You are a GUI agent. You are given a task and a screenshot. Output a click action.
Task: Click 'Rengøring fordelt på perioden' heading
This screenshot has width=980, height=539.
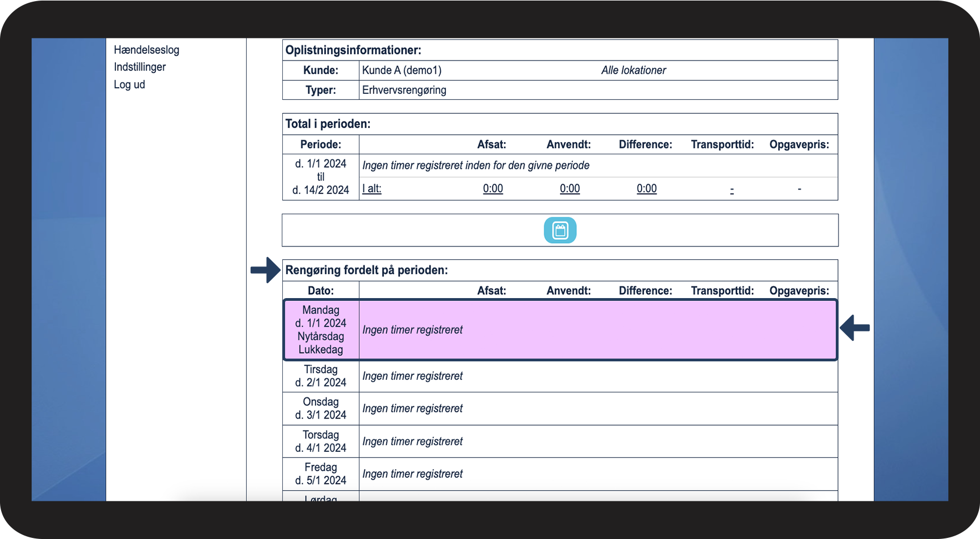point(367,270)
